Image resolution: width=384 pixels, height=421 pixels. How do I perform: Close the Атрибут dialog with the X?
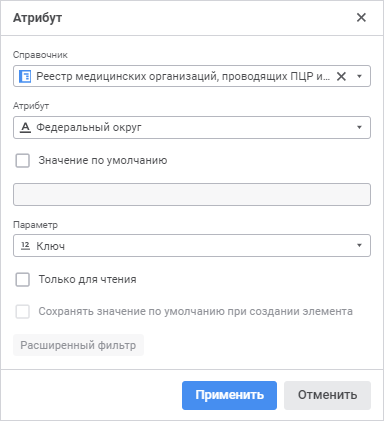coord(361,17)
